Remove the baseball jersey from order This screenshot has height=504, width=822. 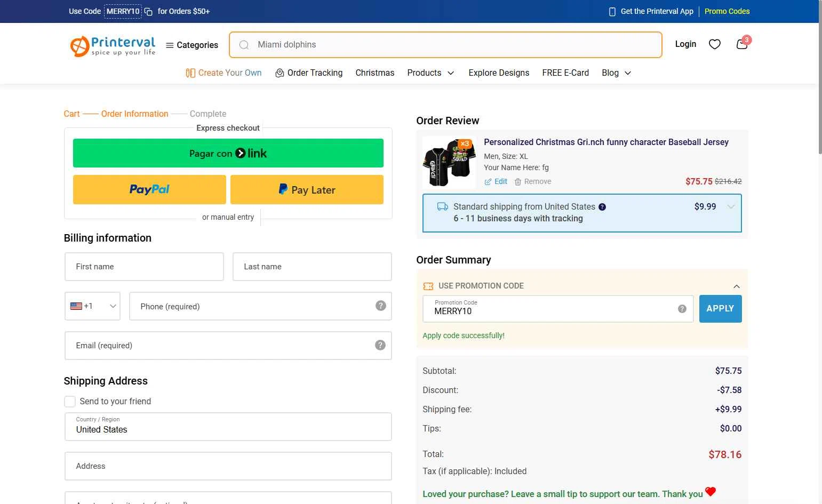(532, 182)
